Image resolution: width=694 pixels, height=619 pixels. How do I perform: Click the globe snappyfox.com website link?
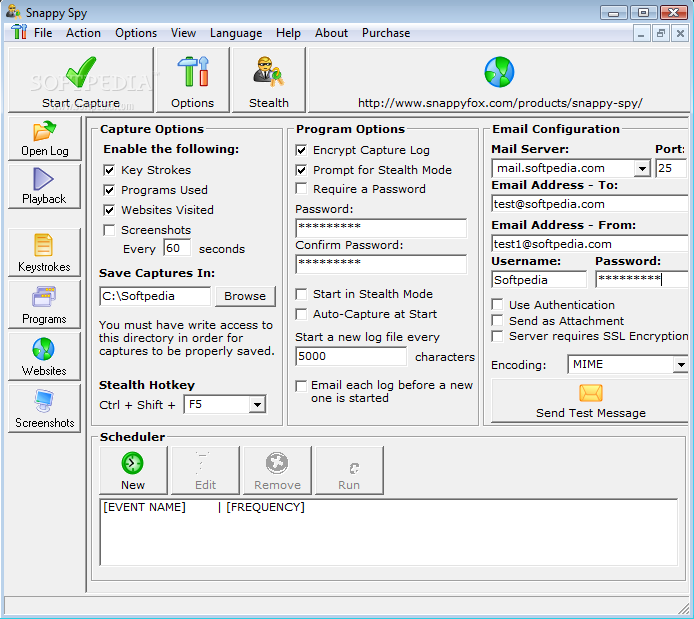pyautogui.click(x=499, y=80)
